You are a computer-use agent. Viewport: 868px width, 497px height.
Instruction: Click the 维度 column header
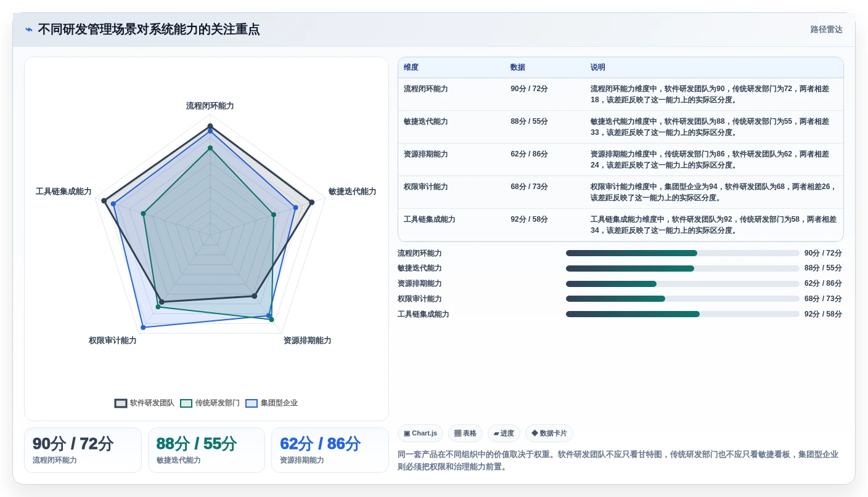pos(411,68)
